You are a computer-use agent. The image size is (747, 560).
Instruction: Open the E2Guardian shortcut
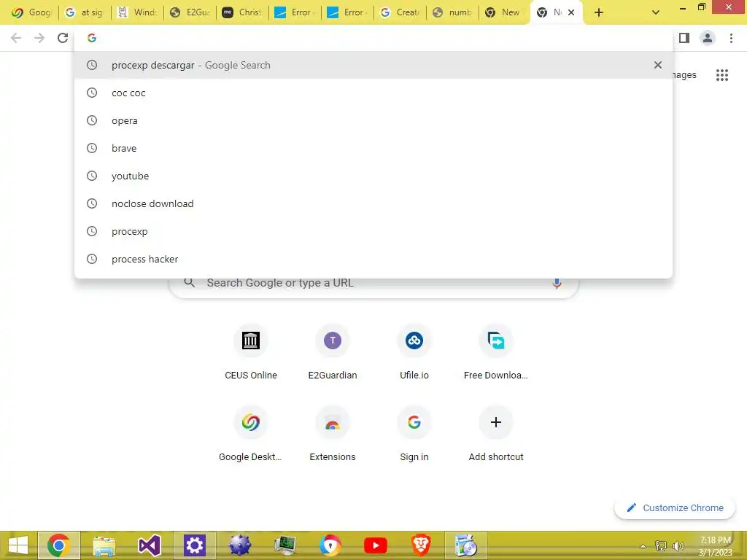pos(333,352)
